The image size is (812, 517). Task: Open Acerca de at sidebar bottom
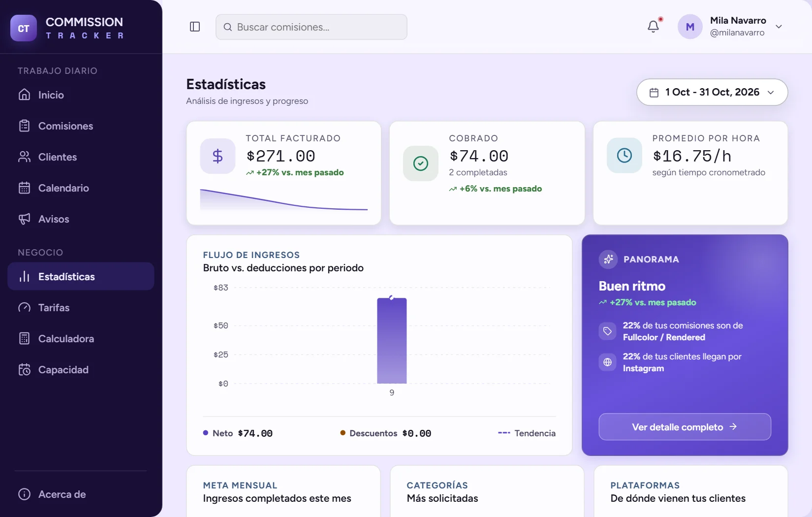81,494
